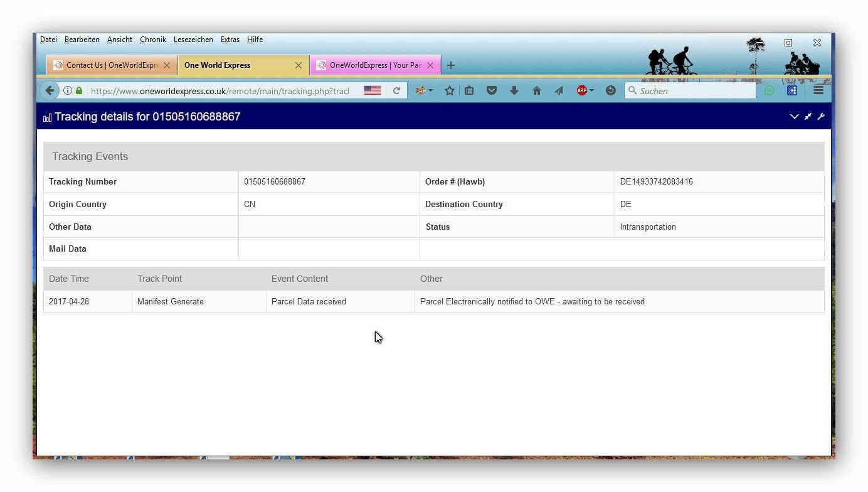Open the hamburger Firefox menu
The width and height of the screenshot is (868, 492).
coord(818,90)
